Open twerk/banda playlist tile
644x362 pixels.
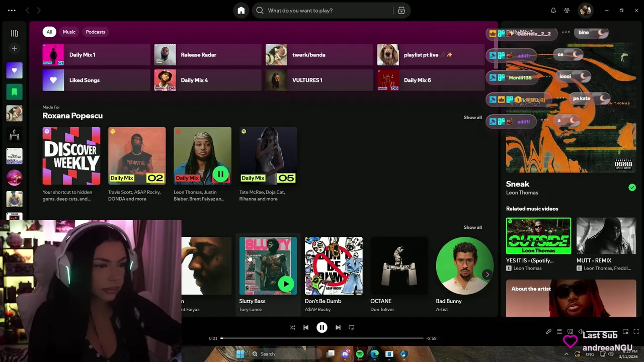coord(319,55)
